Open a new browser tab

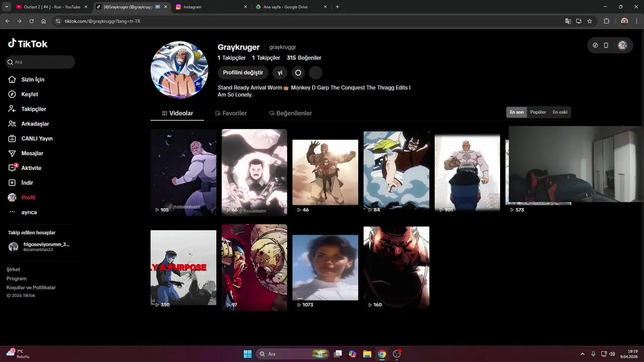pyautogui.click(x=337, y=7)
